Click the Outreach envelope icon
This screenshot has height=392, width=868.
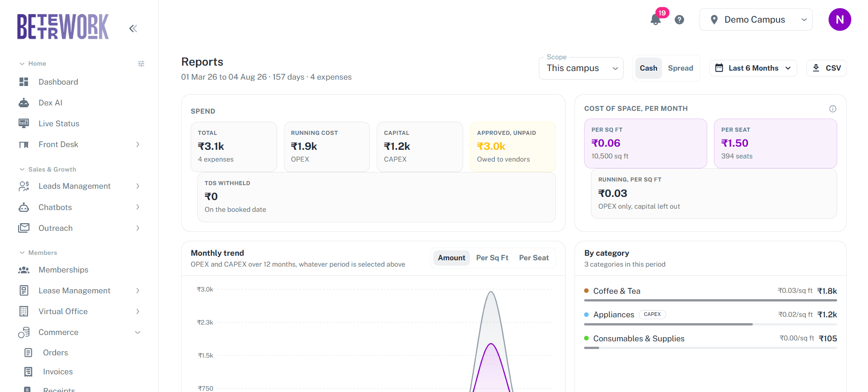(x=24, y=228)
